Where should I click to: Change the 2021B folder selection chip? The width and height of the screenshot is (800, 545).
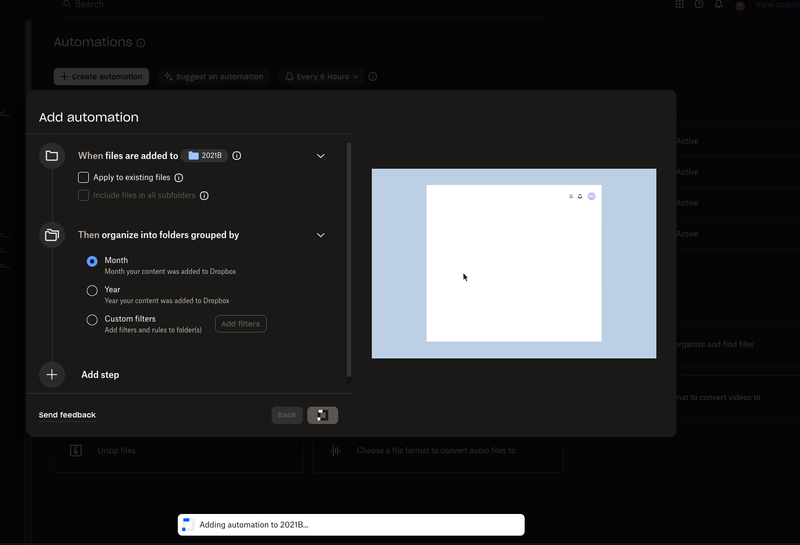[x=205, y=156]
